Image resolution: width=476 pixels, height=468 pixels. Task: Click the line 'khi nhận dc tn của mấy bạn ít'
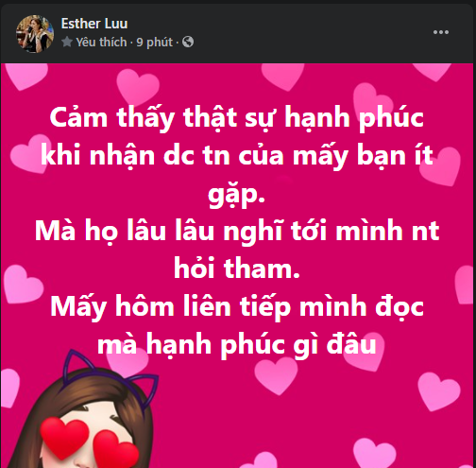click(x=237, y=156)
